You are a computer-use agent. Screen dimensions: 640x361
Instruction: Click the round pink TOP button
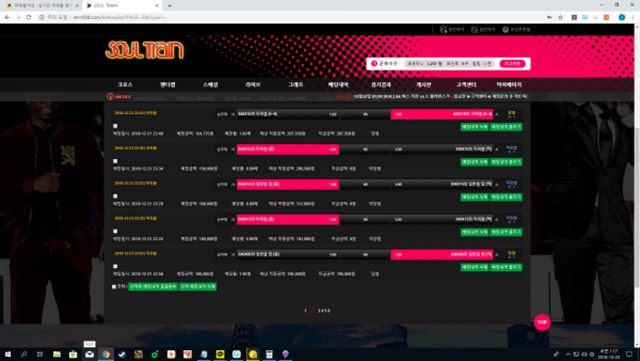tap(542, 322)
